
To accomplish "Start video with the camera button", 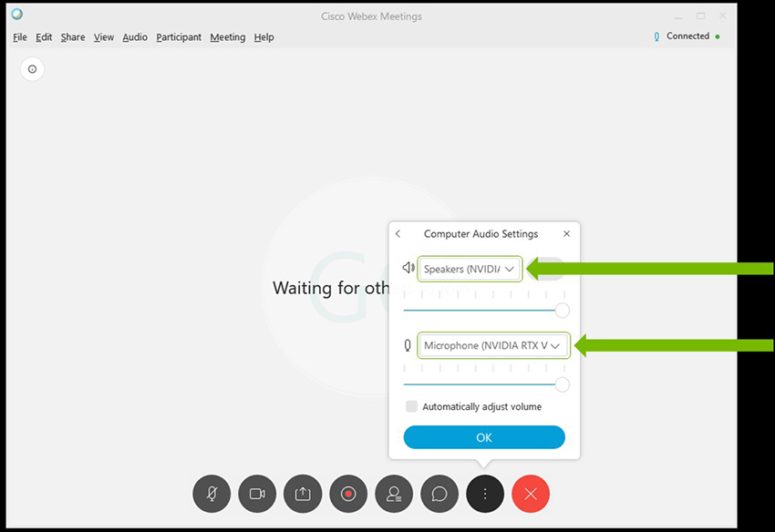I will tap(257, 494).
